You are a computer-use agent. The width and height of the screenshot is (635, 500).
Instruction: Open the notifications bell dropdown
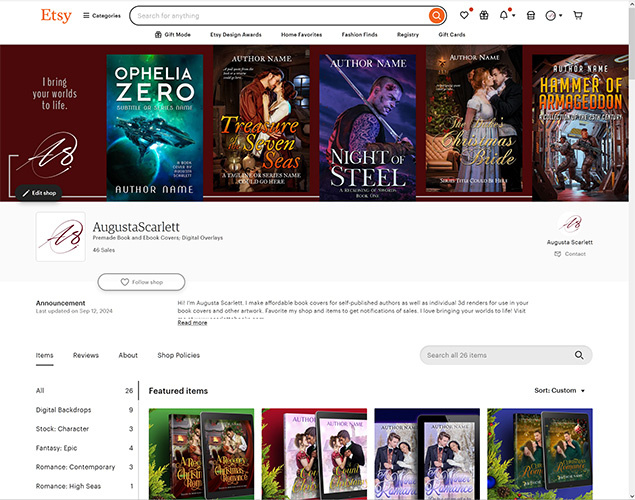click(x=507, y=16)
